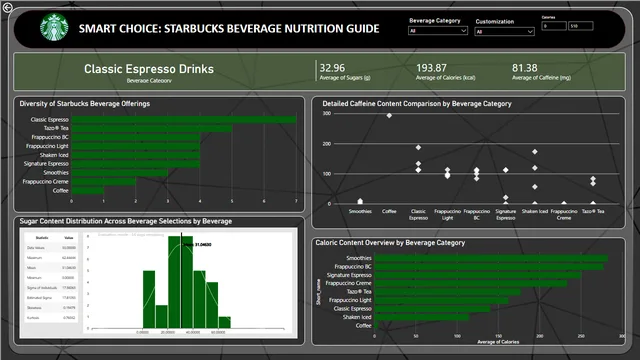Select the Shaken Iced bar in Diversity chart
640x360 pixels.
(136, 155)
